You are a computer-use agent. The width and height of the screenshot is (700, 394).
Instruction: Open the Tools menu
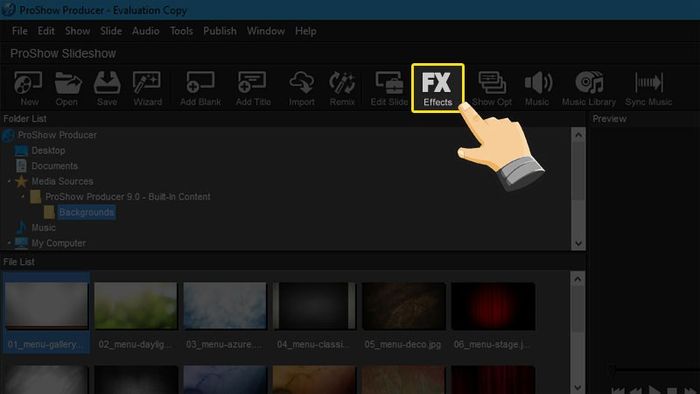pyautogui.click(x=181, y=31)
